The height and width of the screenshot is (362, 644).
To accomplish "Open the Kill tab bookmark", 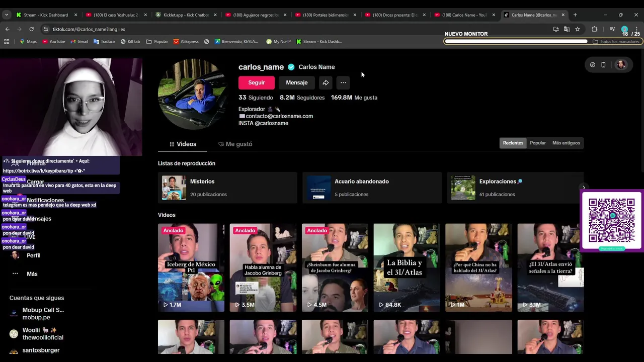I will [130, 41].
